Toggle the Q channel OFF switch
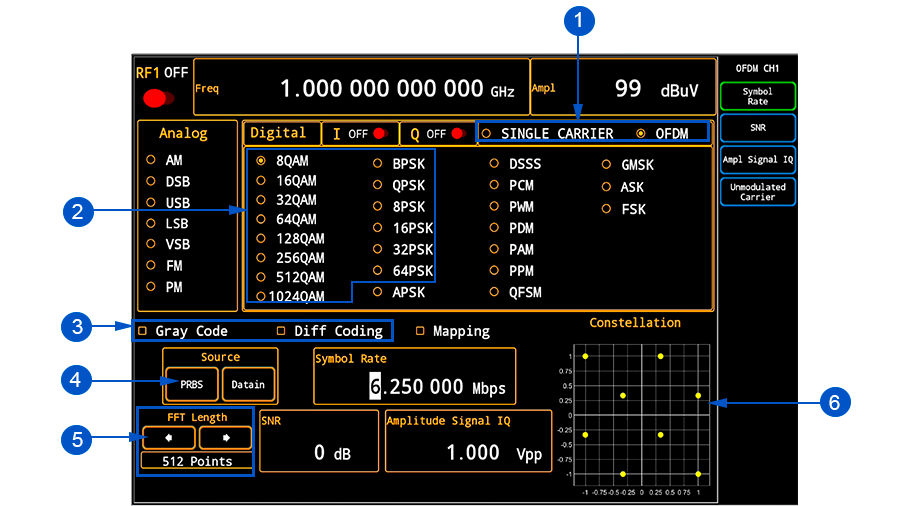 pyautogui.click(x=458, y=134)
